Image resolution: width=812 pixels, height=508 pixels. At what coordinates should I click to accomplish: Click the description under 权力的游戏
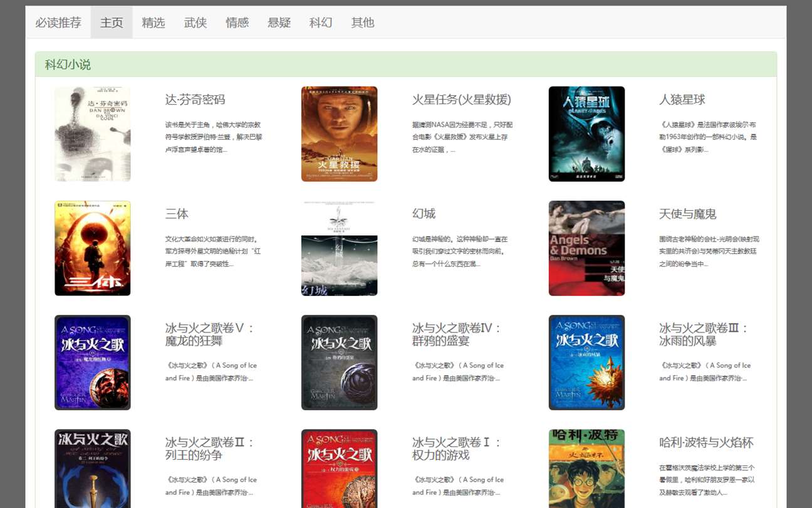458,486
